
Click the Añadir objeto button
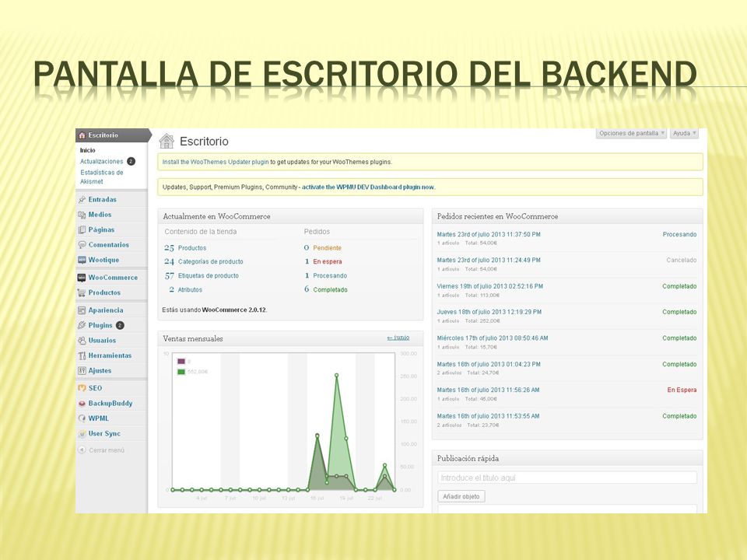click(x=461, y=497)
